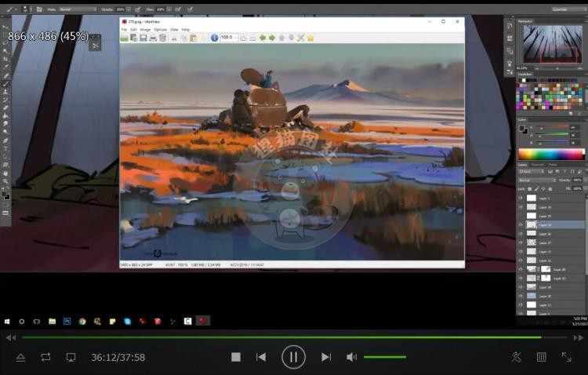Open the brush preset picker in options bar
The height and width of the screenshot is (375, 588).
click(25, 9)
